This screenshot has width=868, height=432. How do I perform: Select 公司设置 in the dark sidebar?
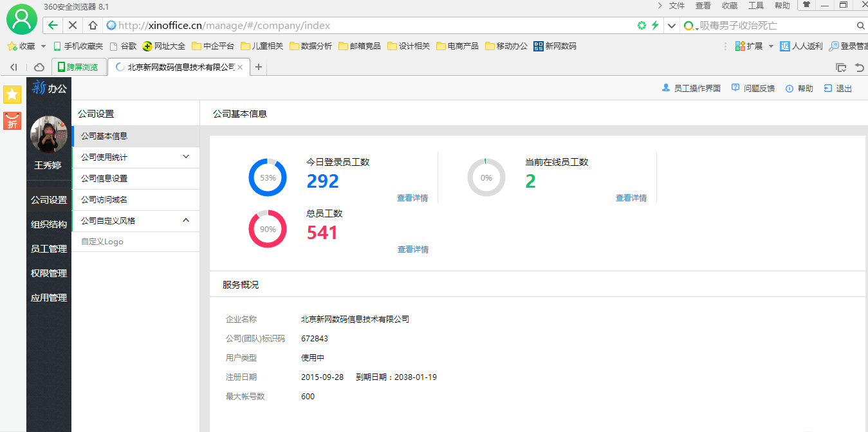pyautogui.click(x=49, y=200)
